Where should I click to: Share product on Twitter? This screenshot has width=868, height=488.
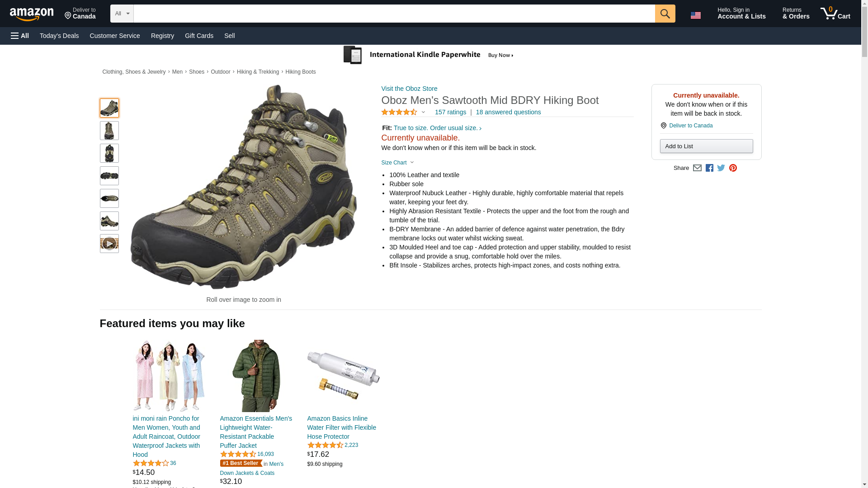point(721,168)
